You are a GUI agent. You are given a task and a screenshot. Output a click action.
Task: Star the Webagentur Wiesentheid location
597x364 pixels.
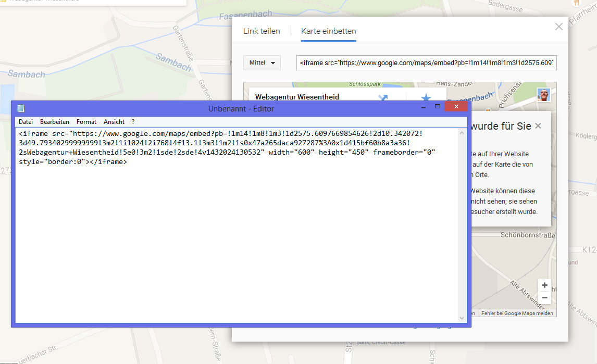[x=426, y=97]
